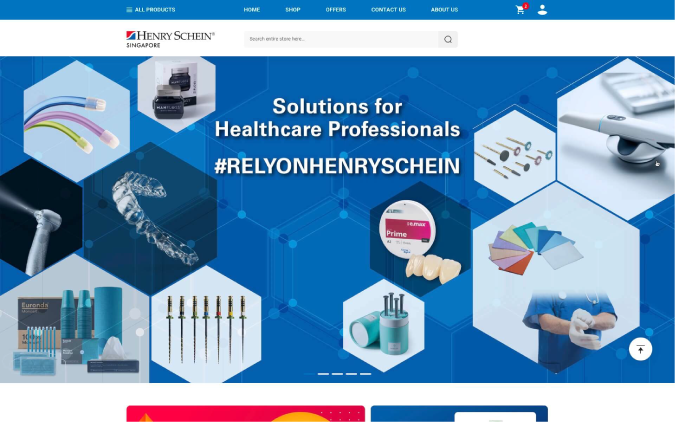
Task: Select the fifth carousel slide indicator
Action: (365, 374)
